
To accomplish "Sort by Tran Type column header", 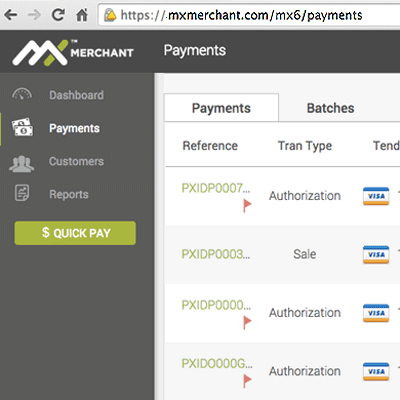I will 305,146.
